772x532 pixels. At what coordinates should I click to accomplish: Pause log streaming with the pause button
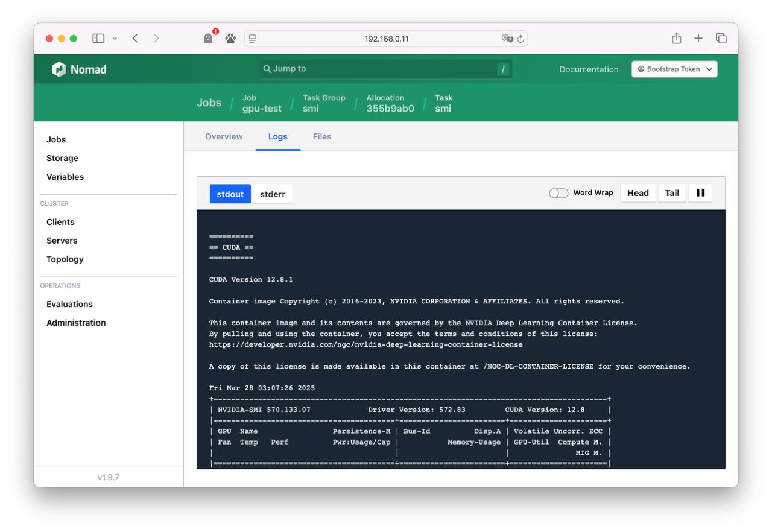coord(700,193)
